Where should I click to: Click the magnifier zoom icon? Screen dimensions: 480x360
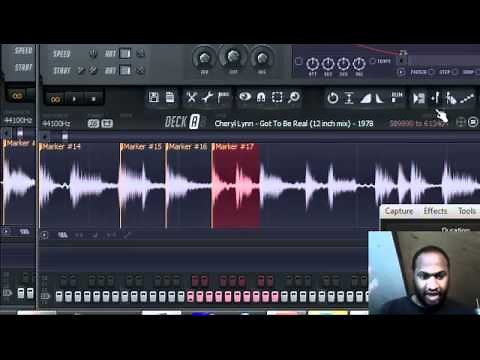(294, 97)
